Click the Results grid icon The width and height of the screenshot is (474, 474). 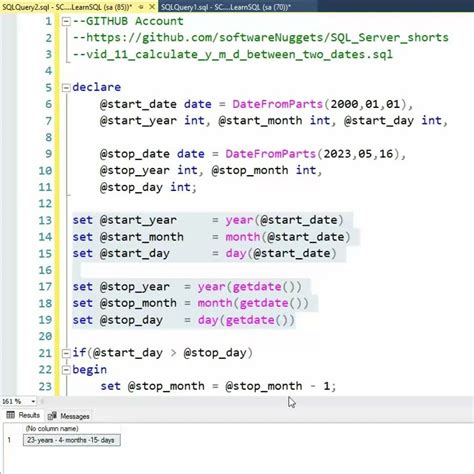click(x=11, y=415)
